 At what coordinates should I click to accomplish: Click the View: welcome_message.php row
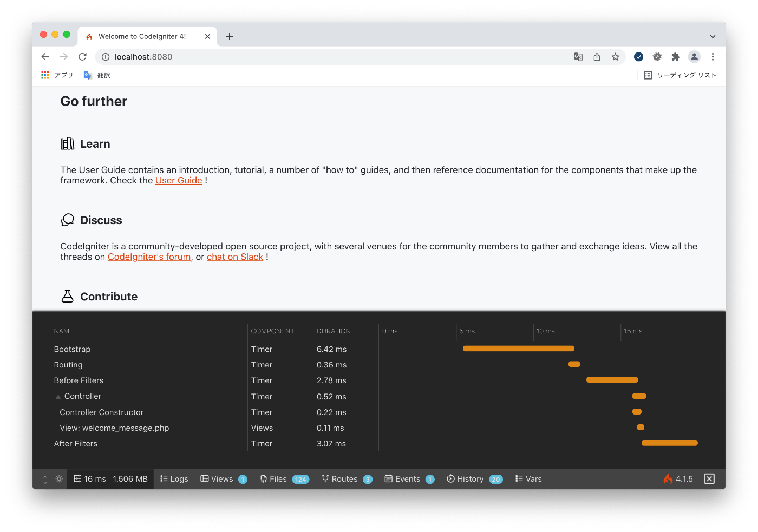114,428
